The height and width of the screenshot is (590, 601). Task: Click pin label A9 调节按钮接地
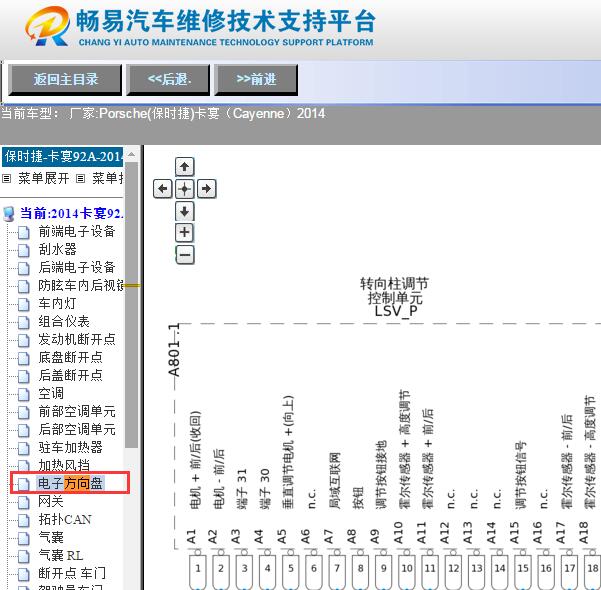click(x=377, y=492)
